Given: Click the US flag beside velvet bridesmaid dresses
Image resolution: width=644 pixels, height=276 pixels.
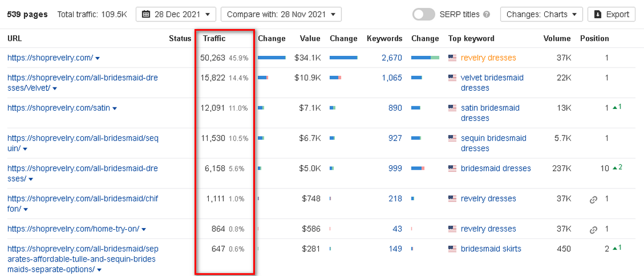Looking at the screenshot, I should (452, 78).
